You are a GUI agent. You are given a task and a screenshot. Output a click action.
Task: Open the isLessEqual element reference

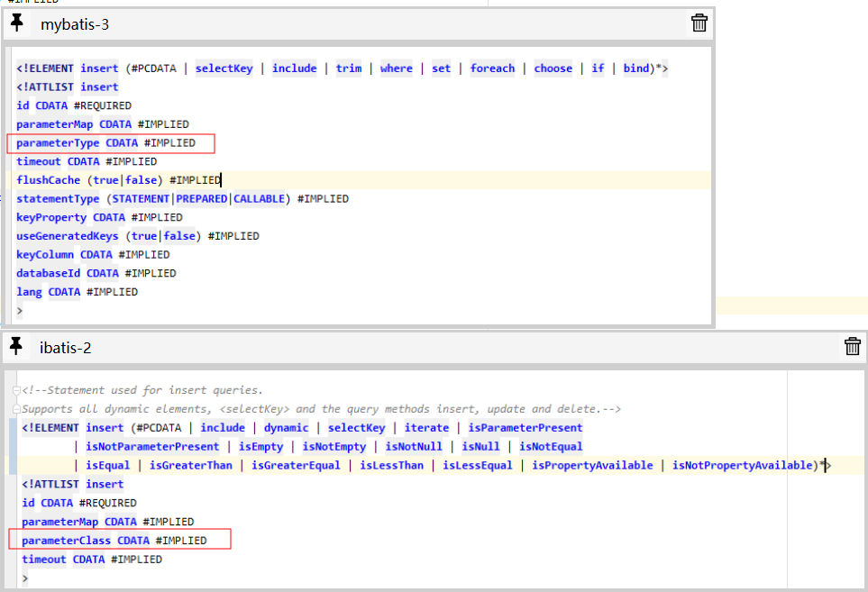tap(478, 465)
